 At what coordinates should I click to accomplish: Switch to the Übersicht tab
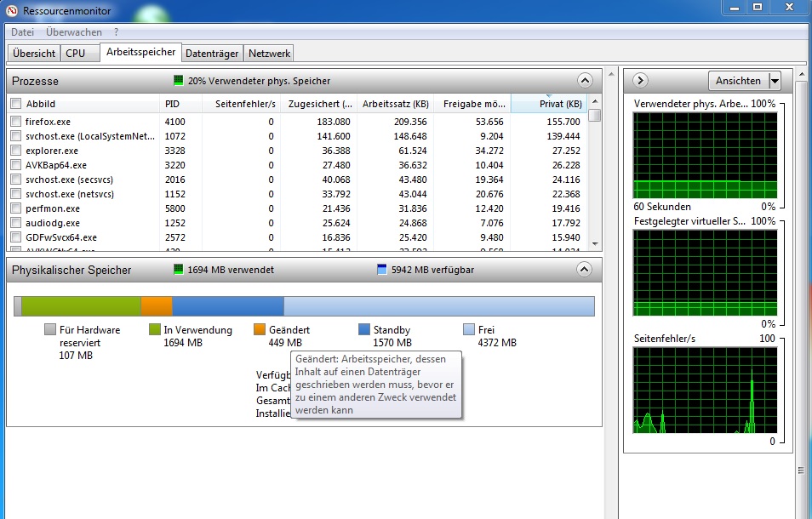[34, 54]
